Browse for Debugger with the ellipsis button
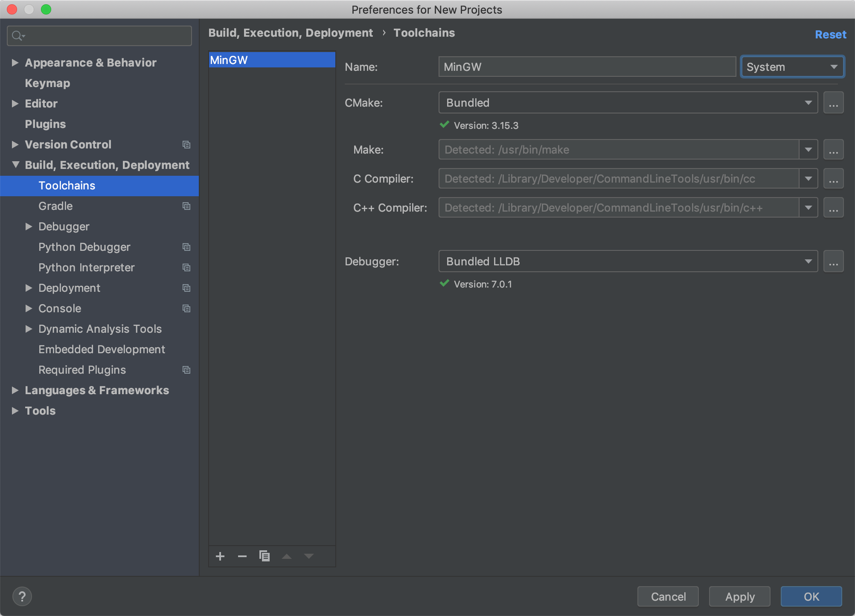Image resolution: width=855 pixels, height=616 pixels. 833,262
